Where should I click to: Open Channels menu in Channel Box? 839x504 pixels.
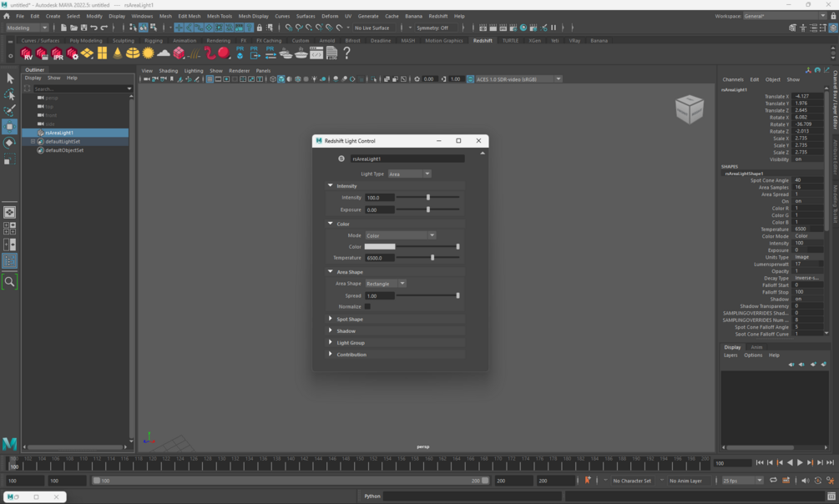click(732, 80)
